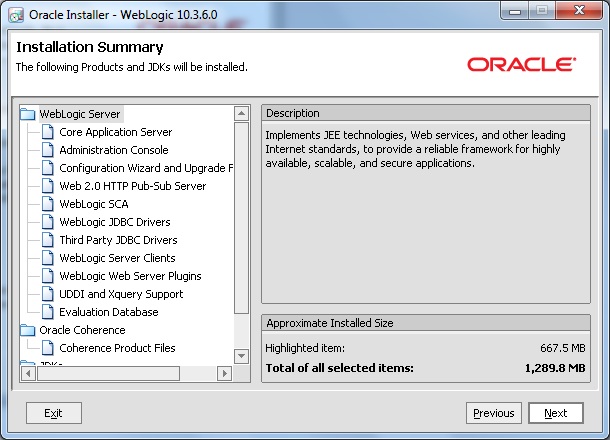Click the Approximate Installed Size header
The width and height of the screenshot is (610, 440).
tap(426, 323)
